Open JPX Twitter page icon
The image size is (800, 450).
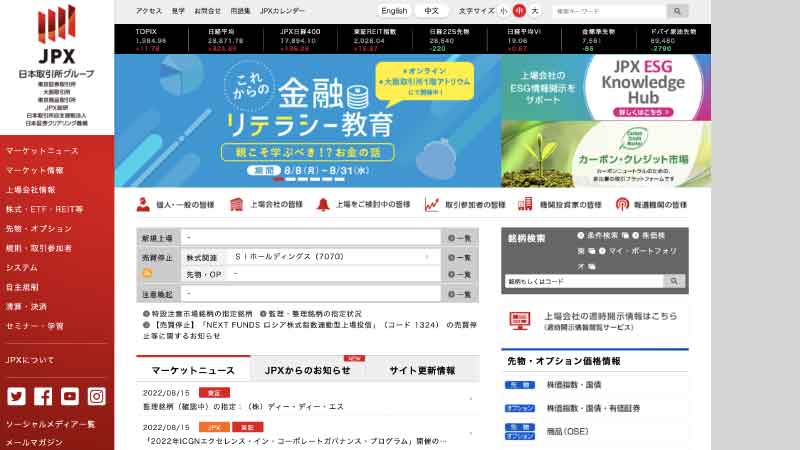[17, 396]
